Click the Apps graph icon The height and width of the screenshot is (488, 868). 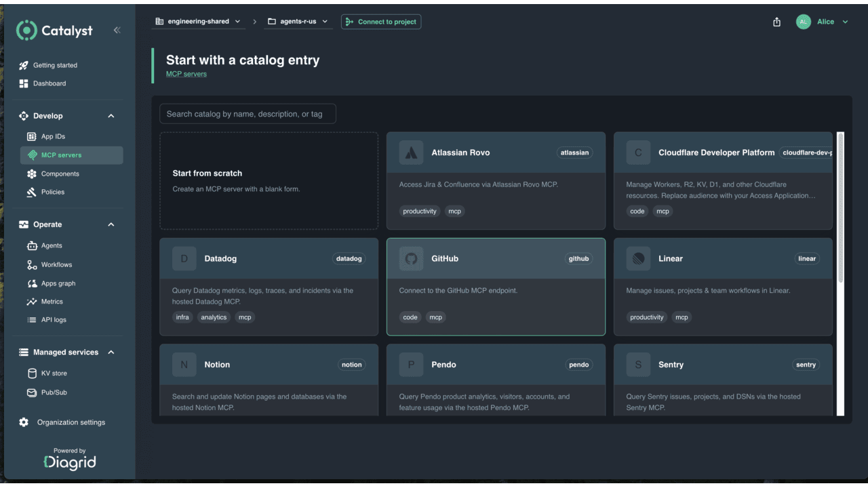pyautogui.click(x=32, y=283)
